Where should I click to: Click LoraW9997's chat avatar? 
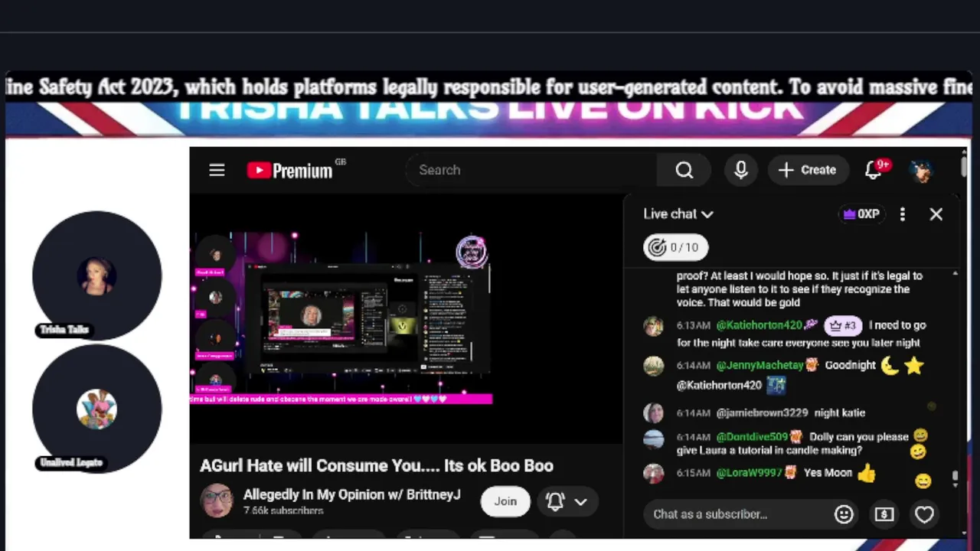coord(653,474)
